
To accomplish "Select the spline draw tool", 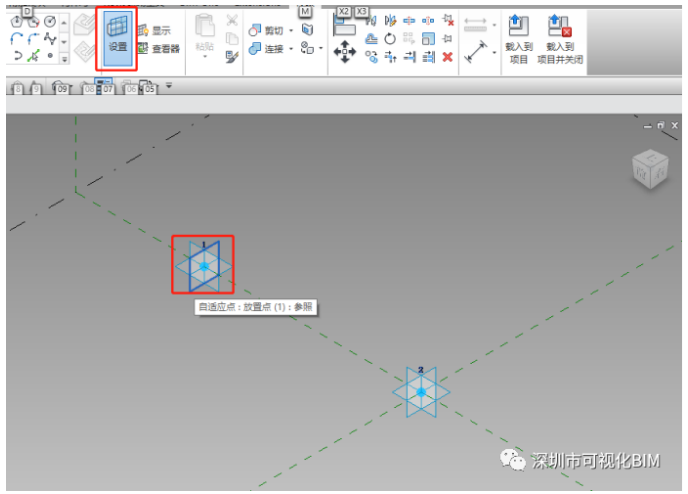I will 50,39.
